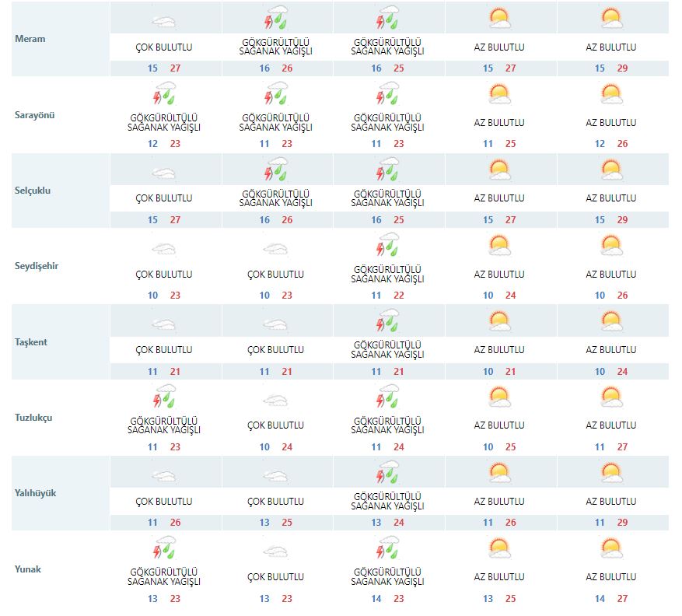The image size is (682, 616).
Task: Select the Sarayönü district name
Action: 36,115
